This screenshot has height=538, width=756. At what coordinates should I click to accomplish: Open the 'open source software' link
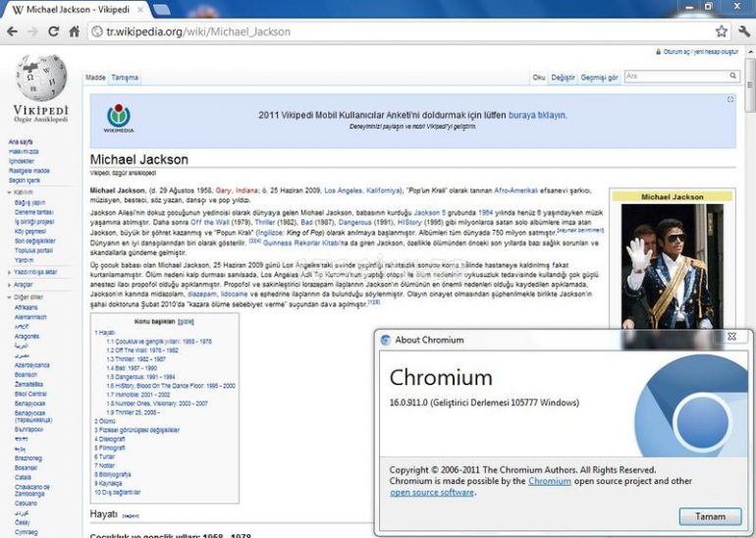(x=432, y=493)
